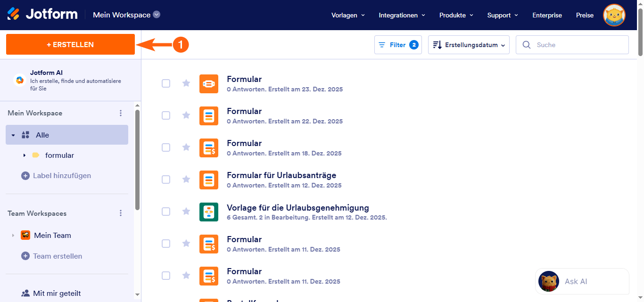Click the Team Workspaces options dots
The height and width of the screenshot is (302, 644).
[121, 213]
